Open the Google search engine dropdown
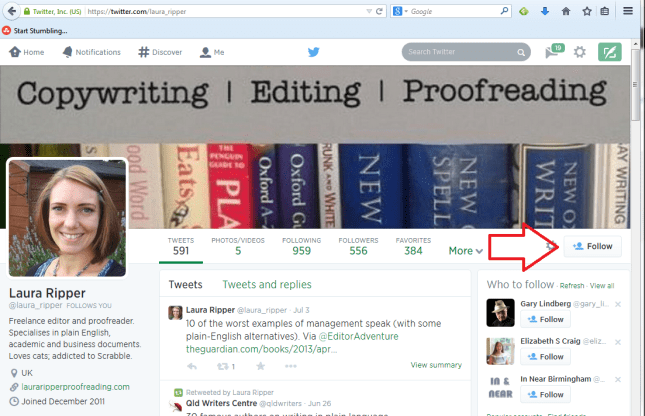Image resolution: width=645 pixels, height=416 pixels. point(400,12)
